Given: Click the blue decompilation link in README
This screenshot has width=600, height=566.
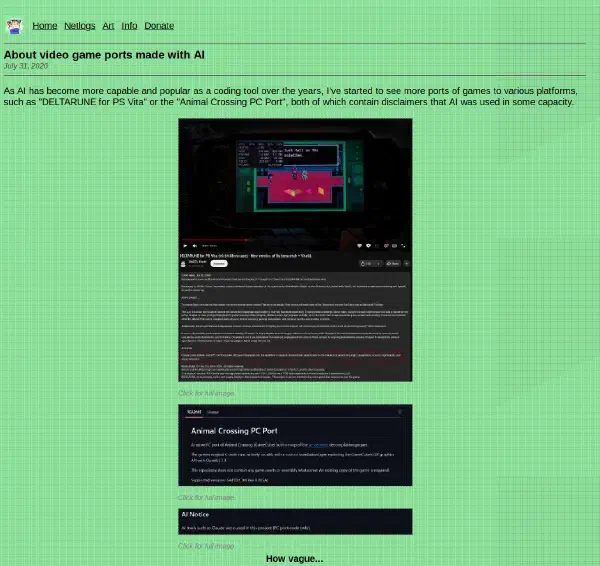Looking at the screenshot, I should 318,445.
